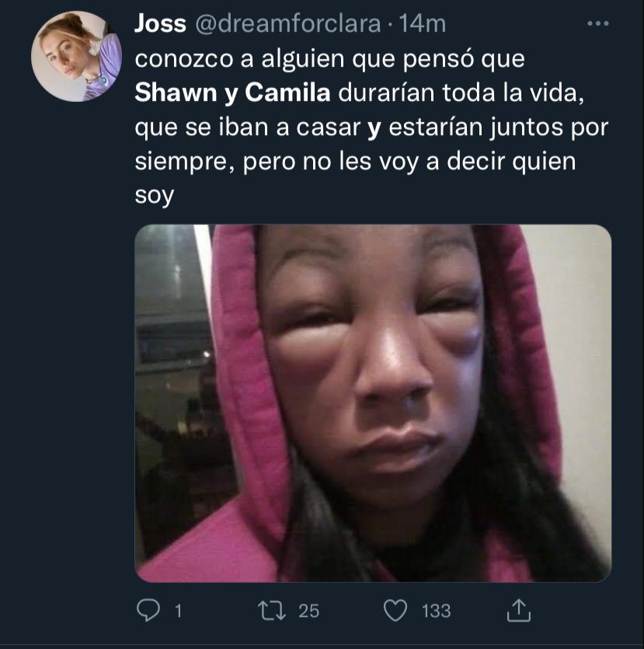Screen dimensions: 644x649
Task: Open the three-dot more options menu
Action: 597,23
